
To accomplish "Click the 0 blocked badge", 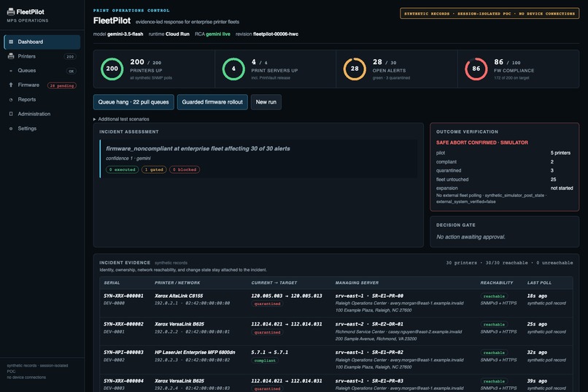I will pyautogui.click(x=185, y=169).
